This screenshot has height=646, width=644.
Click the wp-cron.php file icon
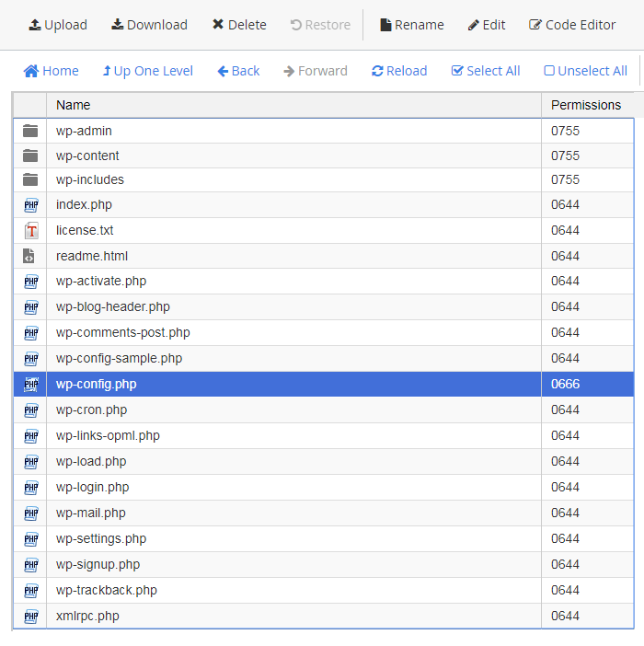tap(31, 410)
